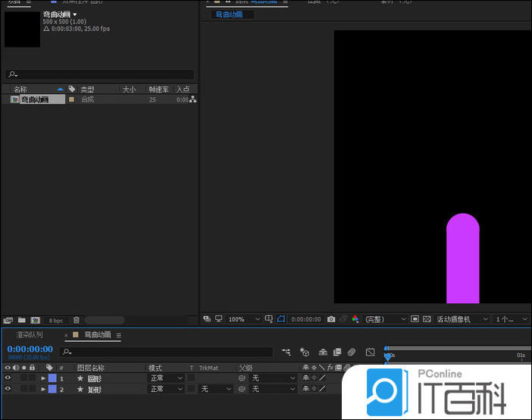
Task: Open the 100% magnification dropdown
Action: [243, 319]
